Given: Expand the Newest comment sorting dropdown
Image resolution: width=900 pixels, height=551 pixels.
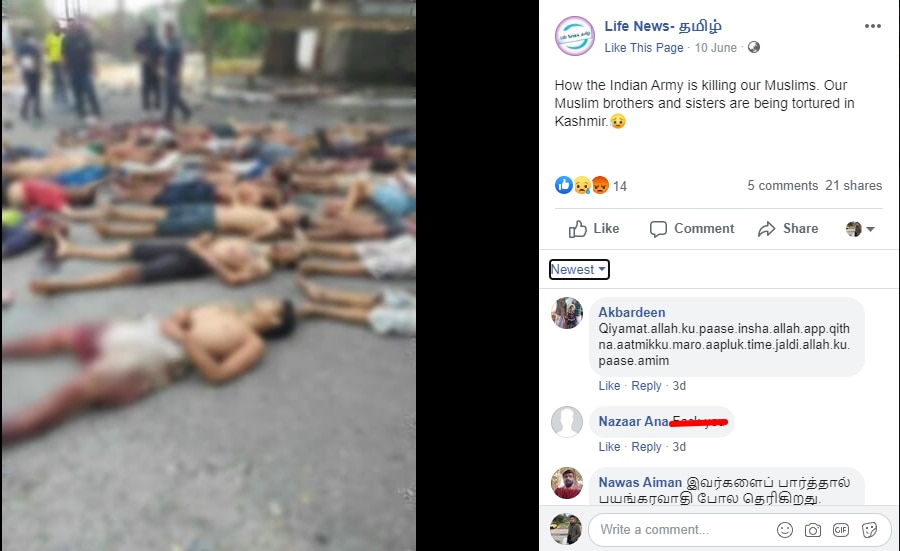Looking at the screenshot, I should pos(579,270).
